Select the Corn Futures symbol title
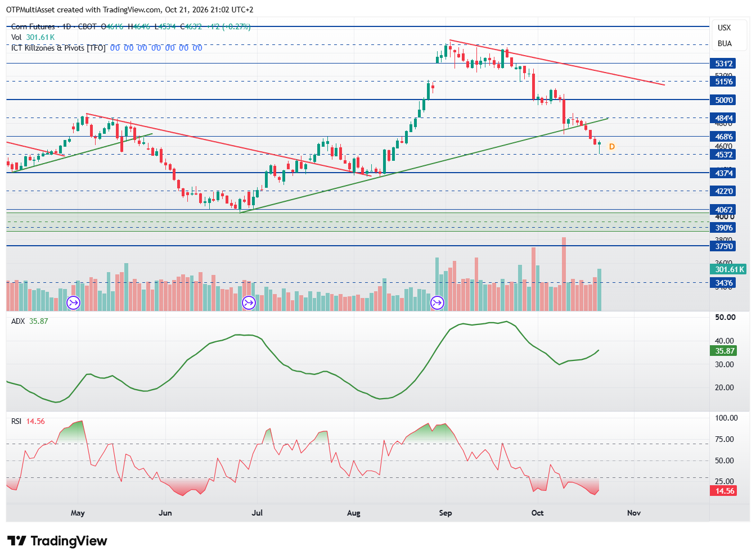 [x=33, y=26]
